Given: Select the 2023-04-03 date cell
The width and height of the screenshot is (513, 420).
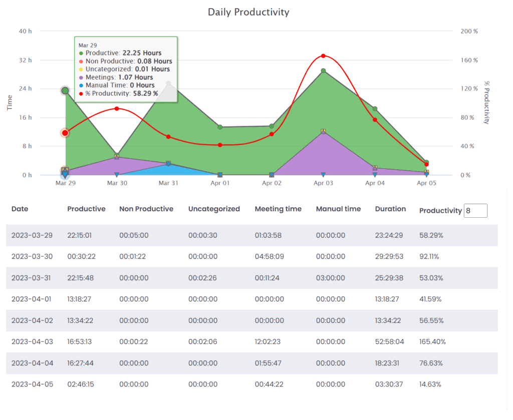Looking at the screenshot, I should tap(32, 342).
